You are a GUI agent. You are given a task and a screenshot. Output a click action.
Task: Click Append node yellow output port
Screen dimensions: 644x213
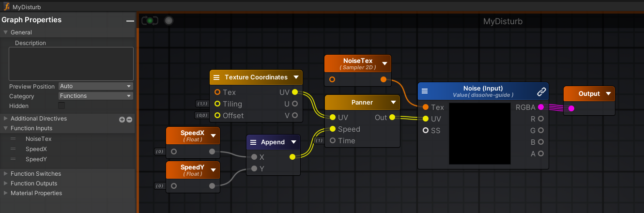292,157
